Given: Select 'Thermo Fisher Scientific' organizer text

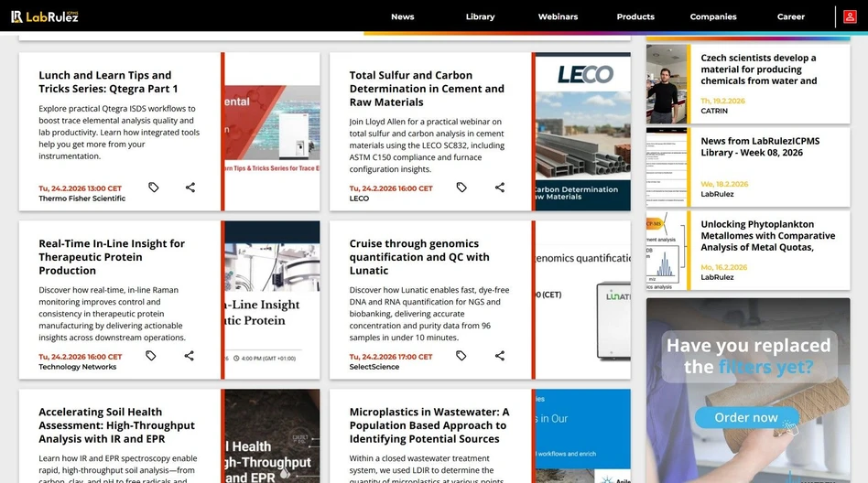Looking at the screenshot, I should (x=81, y=199).
